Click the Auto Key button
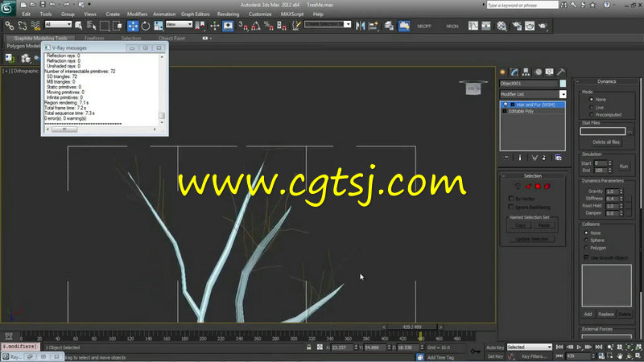The height and width of the screenshot is (362, 644). point(495,348)
